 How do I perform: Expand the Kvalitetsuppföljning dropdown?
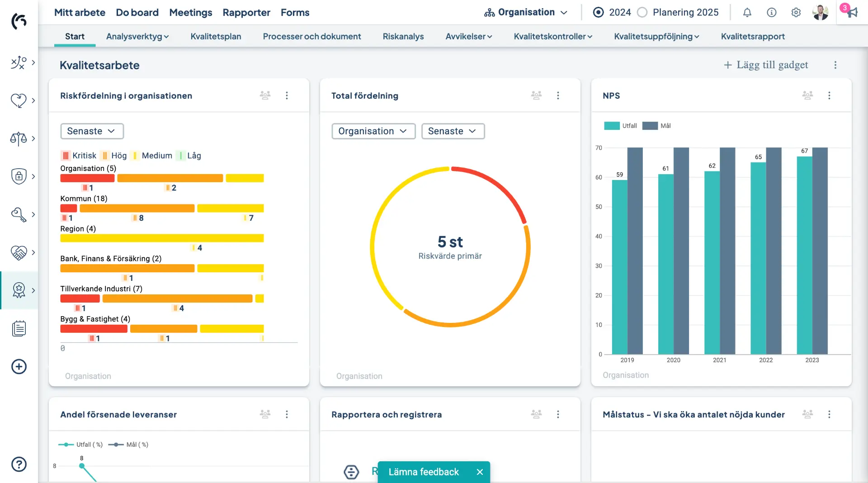click(656, 37)
